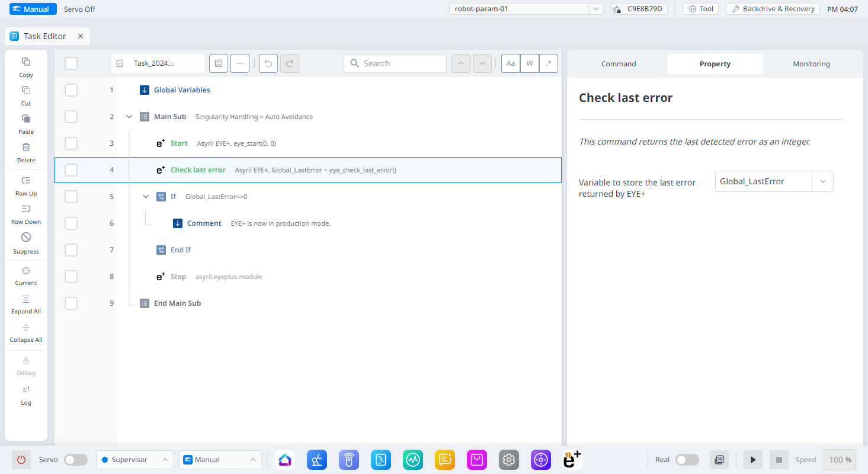Toggle the regex search option
Screen dimensions: 868x474
coord(549,63)
